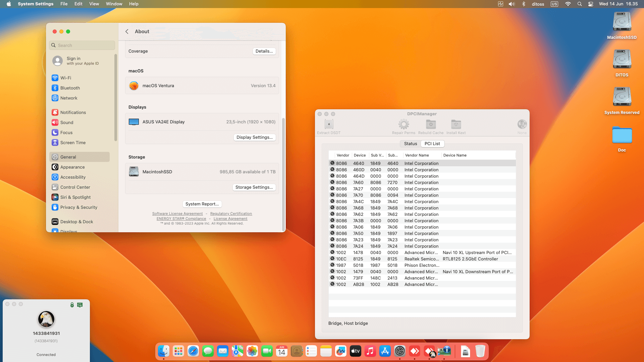The image size is (644, 362).
Task: Open Accessibility settings
Action: [79, 177]
